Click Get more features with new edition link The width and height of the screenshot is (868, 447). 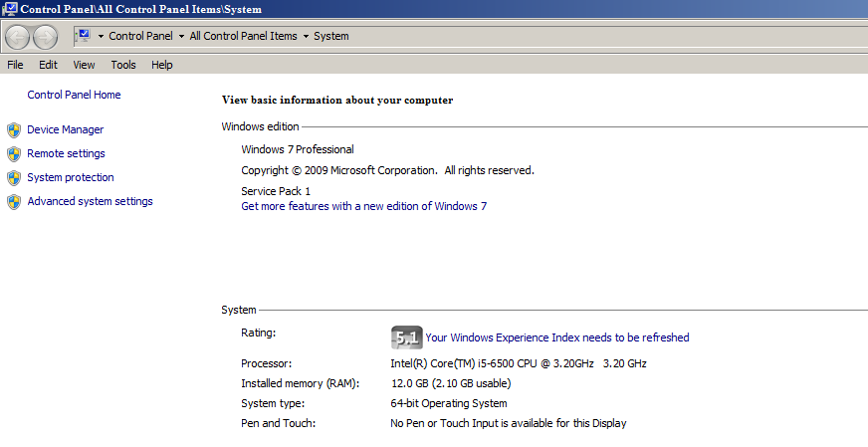(x=363, y=206)
